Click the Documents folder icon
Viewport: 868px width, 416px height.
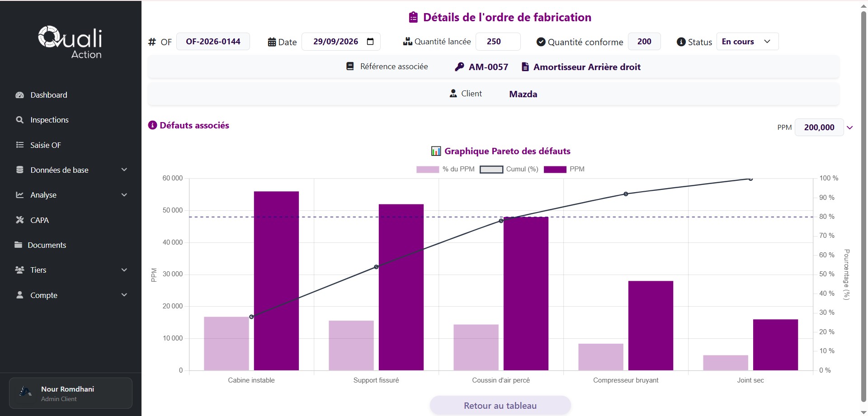[x=18, y=245]
